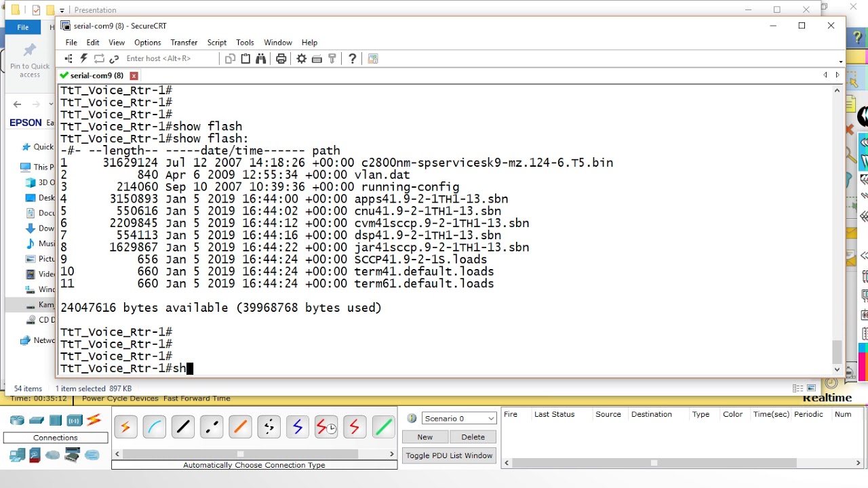Switch to the serial-com9 (8) session tab

click(x=96, y=75)
